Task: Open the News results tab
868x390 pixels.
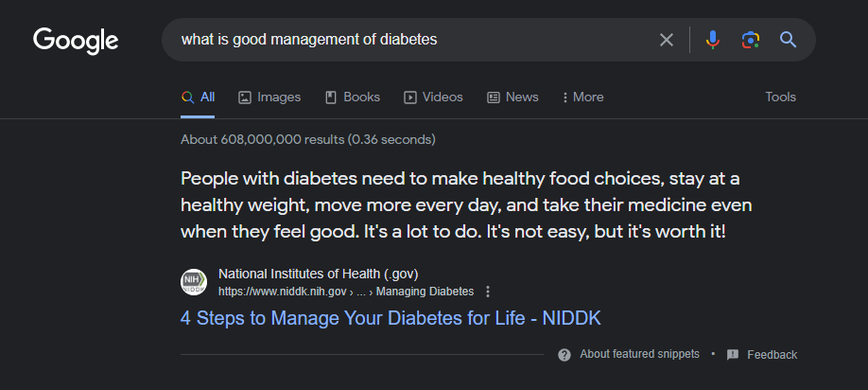Action: pyautogui.click(x=512, y=97)
